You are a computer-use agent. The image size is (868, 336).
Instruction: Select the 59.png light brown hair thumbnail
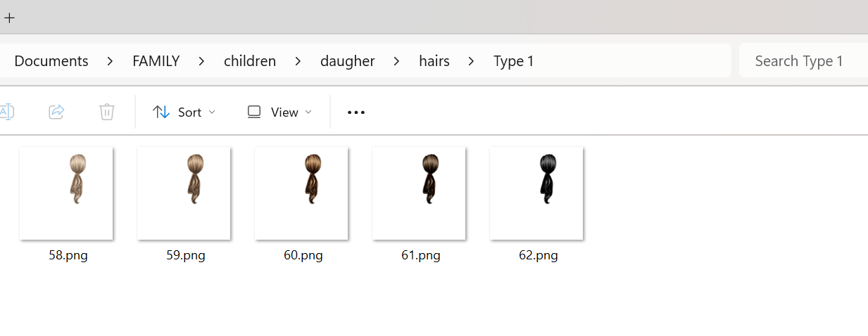(x=184, y=193)
